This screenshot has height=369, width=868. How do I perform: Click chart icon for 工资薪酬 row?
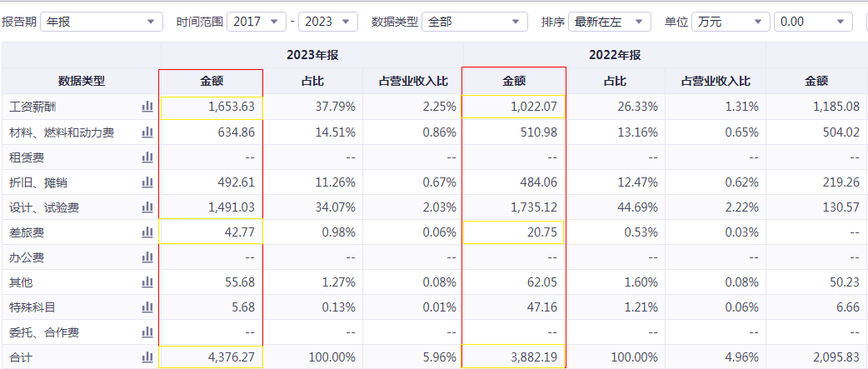click(147, 107)
